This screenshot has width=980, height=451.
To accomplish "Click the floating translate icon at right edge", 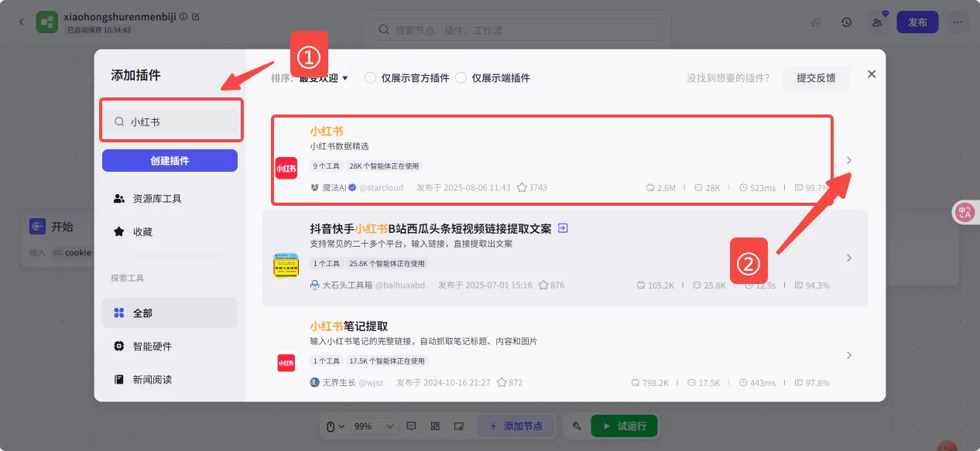I will click(x=965, y=212).
